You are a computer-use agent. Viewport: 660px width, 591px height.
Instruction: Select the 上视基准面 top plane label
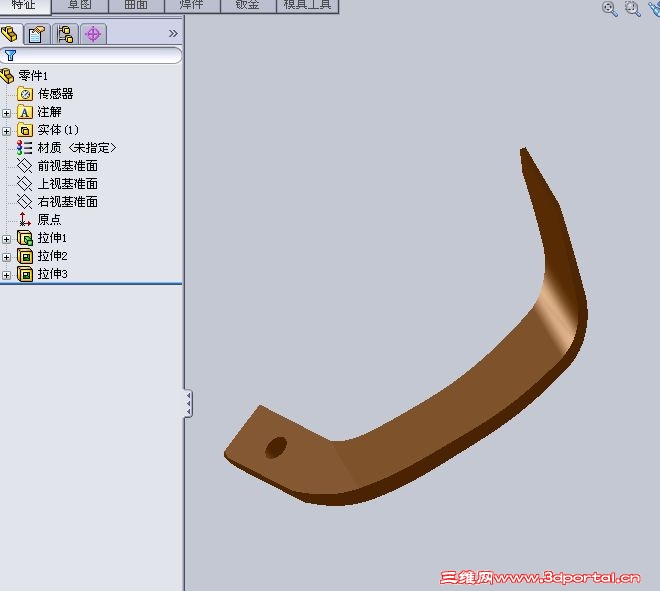coord(67,184)
